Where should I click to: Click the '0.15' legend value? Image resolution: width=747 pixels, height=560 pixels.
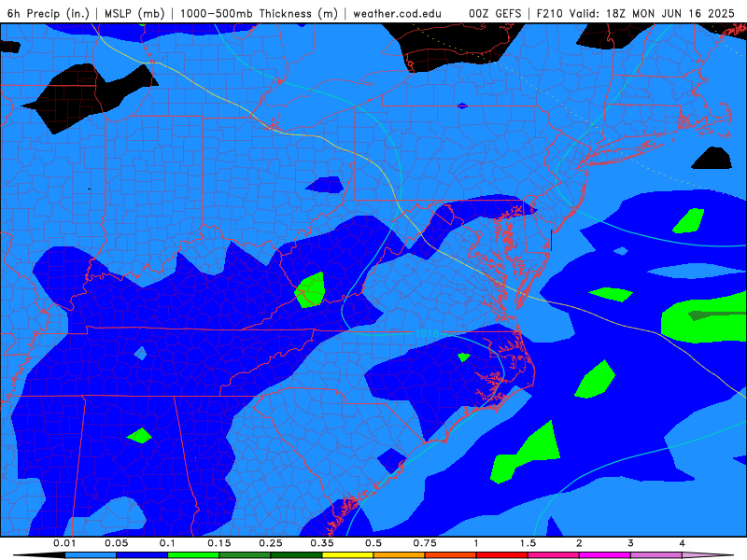[219, 543]
